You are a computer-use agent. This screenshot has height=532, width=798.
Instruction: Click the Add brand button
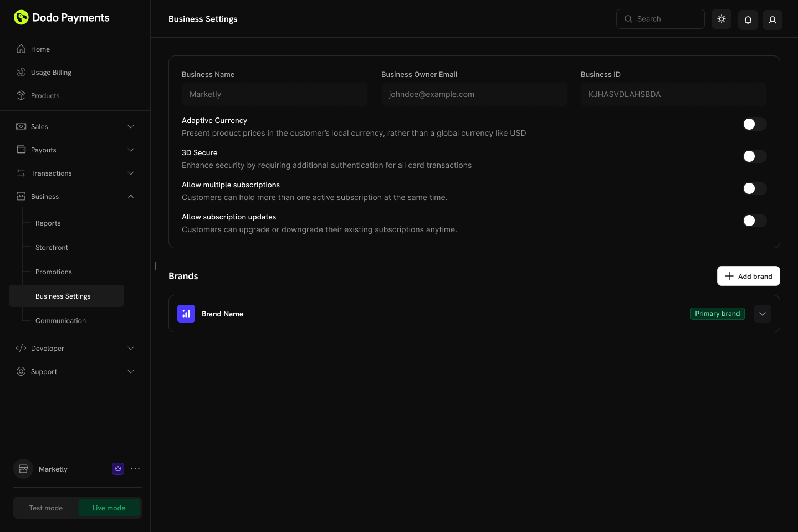click(749, 276)
